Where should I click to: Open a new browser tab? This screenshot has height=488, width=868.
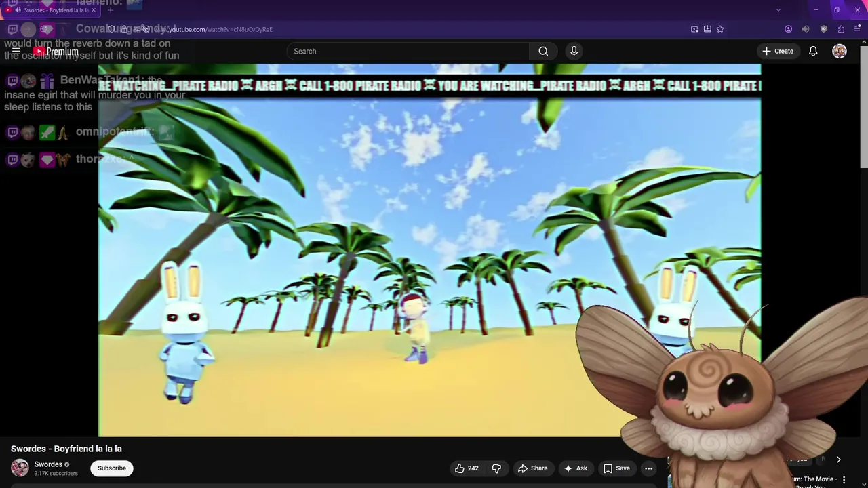pos(111,10)
